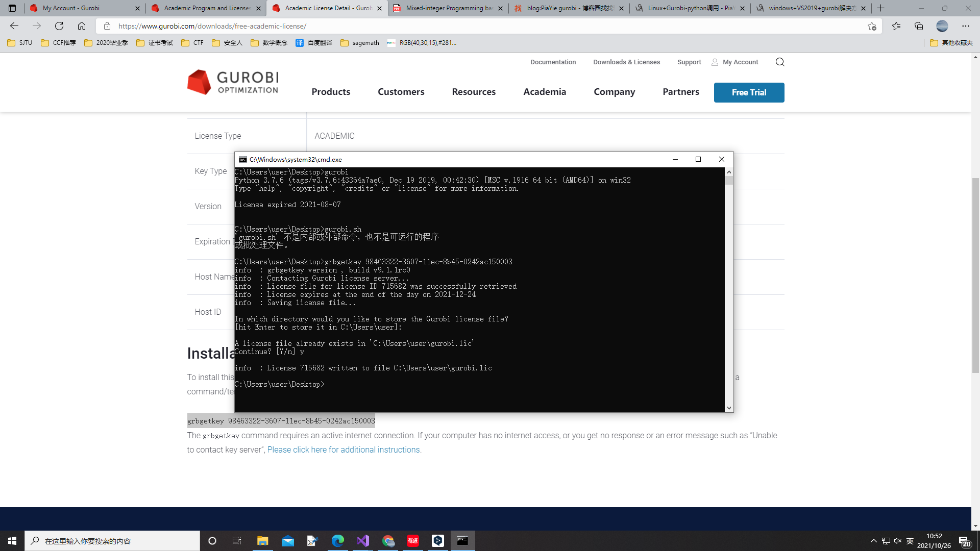
Task: Open Support link in header
Action: click(689, 62)
